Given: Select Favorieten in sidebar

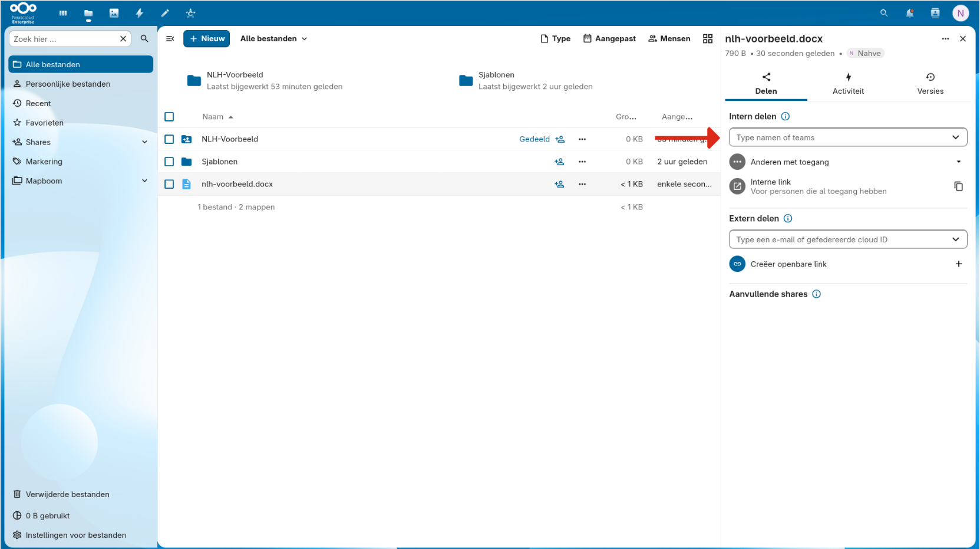Looking at the screenshot, I should 81,123.
